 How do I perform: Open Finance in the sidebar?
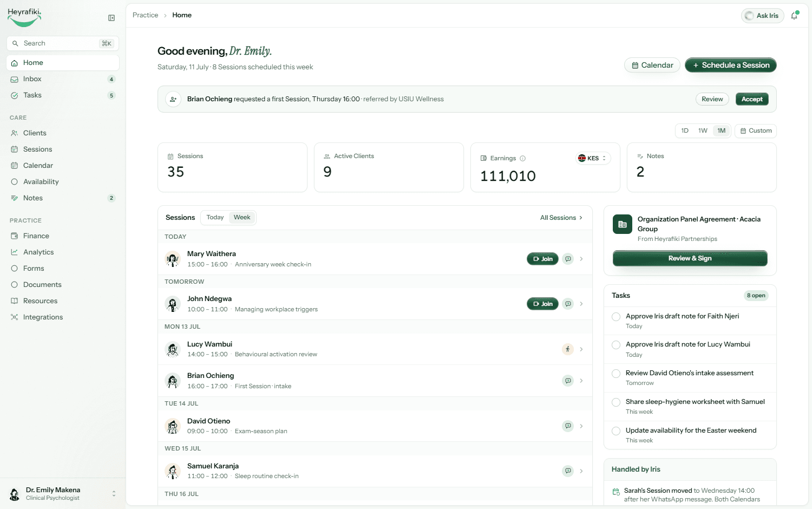point(63,236)
